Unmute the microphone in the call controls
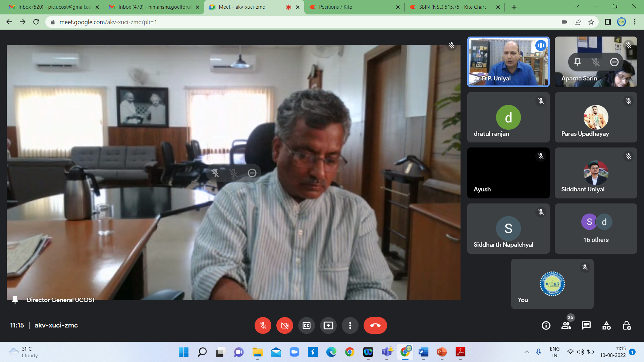This screenshot has width=644, height=362. [x=263, y=325]
